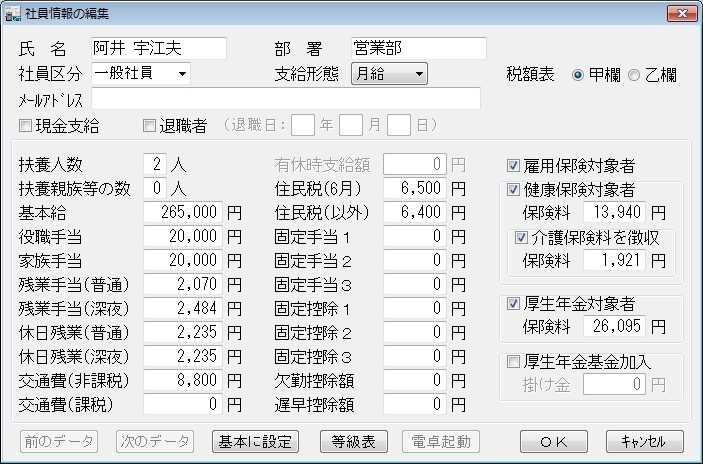This screenshot has height=464, width=703.
Task: Click the health insurance 保険料 field showing 13,940
Action: 615,212
